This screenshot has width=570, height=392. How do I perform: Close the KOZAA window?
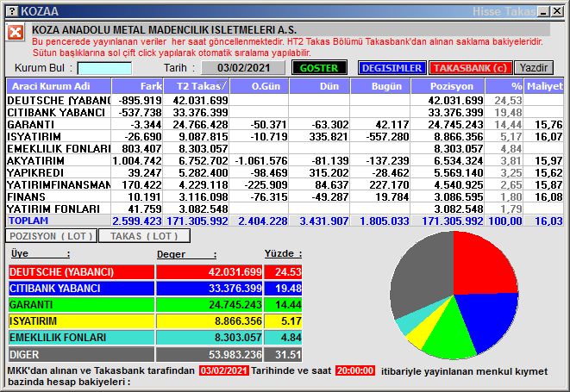click(557, 11)
